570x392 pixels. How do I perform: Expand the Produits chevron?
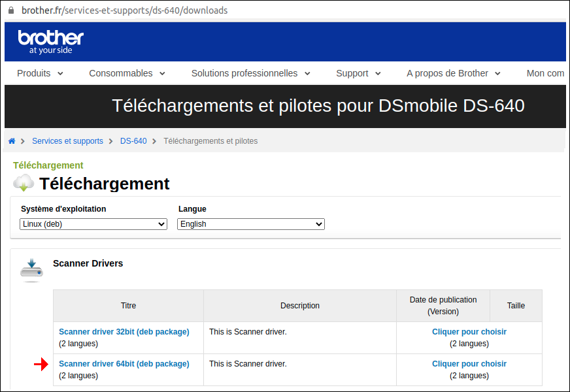[x=60, y=74]
